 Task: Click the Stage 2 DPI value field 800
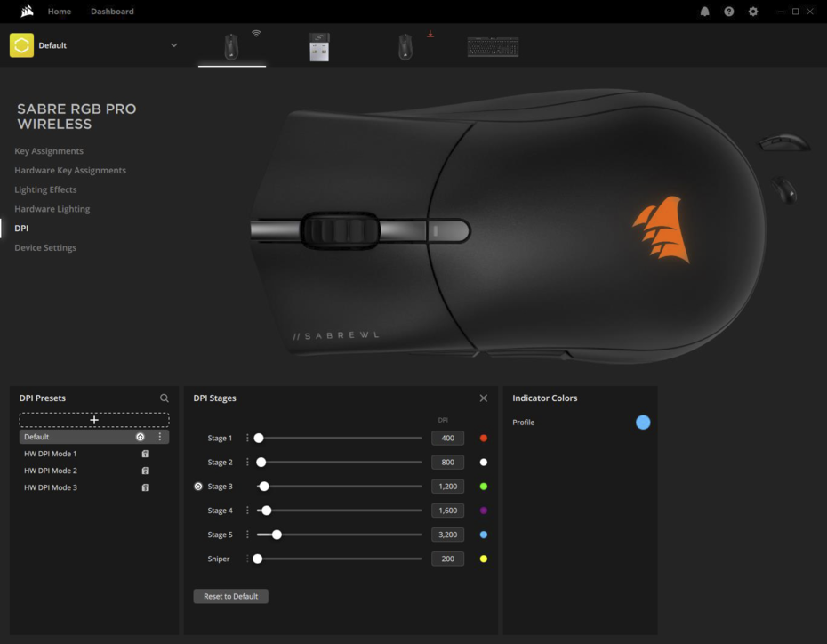coord(448,462)
